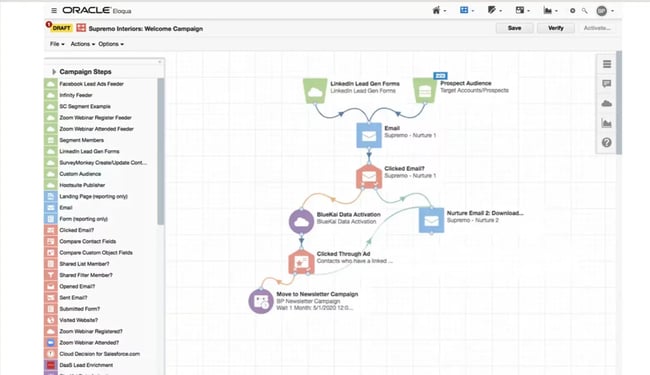
Task: Select Zoom Webinar Registered? decision
Action: 100,331
